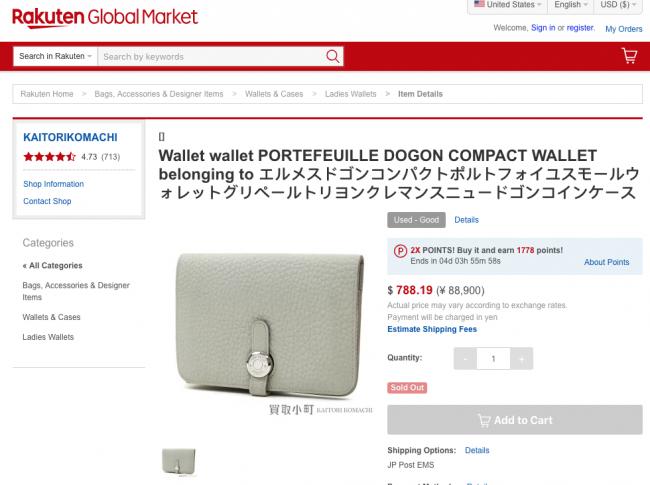Click the All Categories sidebar item
Image resolution: width=650 pixels, height=485 pixels.
[x=53, y=266]
